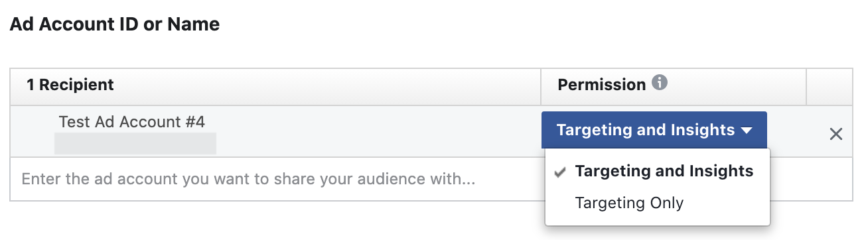Image resolution: width=868 pixels, height=240 pixels.
Task: Choose the checked Targeting and Insights option
Action: point(664,171)
